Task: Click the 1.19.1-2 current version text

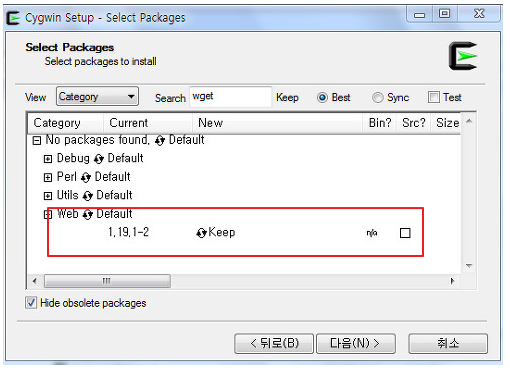Action: (129, 232)
